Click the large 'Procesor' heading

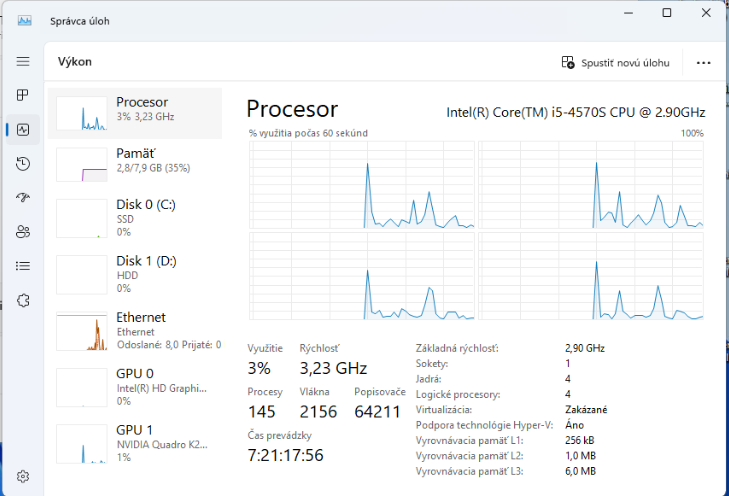coord(292,109)
